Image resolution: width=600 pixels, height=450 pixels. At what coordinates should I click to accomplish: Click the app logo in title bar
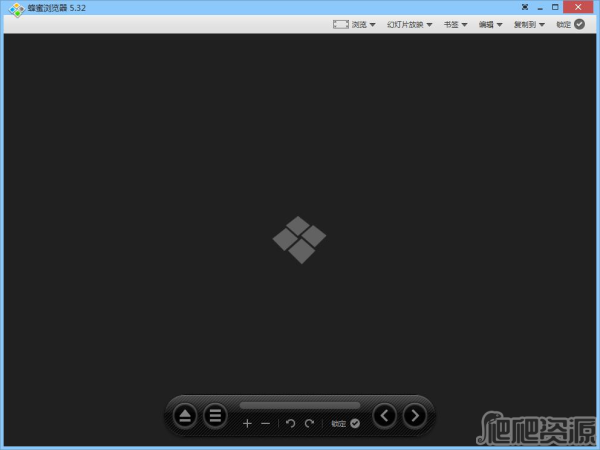(15, 10)
